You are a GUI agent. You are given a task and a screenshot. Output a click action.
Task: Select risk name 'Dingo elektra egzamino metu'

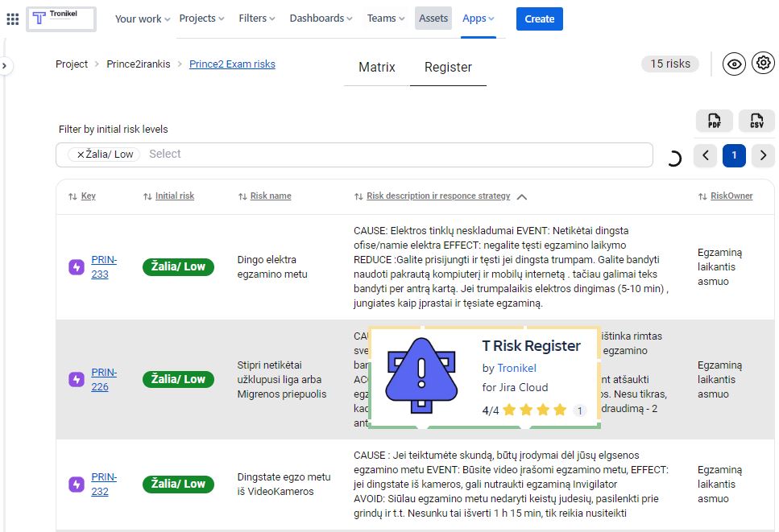(272, 267)
